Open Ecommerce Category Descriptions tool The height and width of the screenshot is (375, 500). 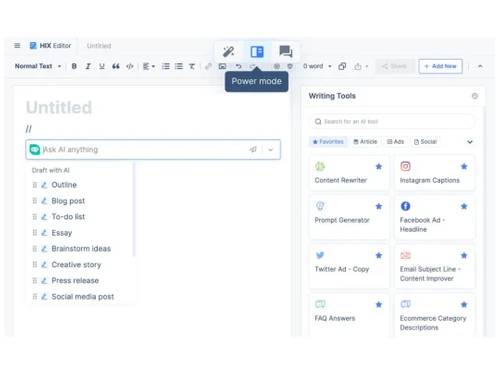tap(435, 315)
